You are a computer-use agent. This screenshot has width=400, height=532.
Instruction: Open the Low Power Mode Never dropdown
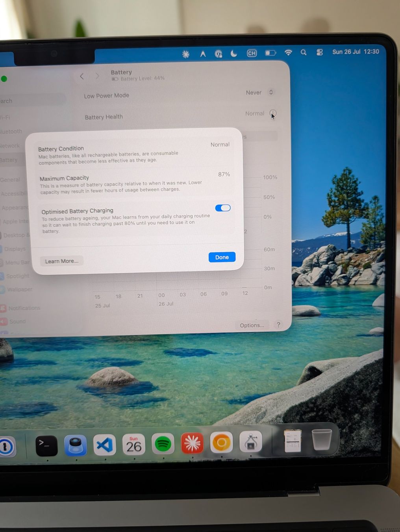(x=259, y=92)
